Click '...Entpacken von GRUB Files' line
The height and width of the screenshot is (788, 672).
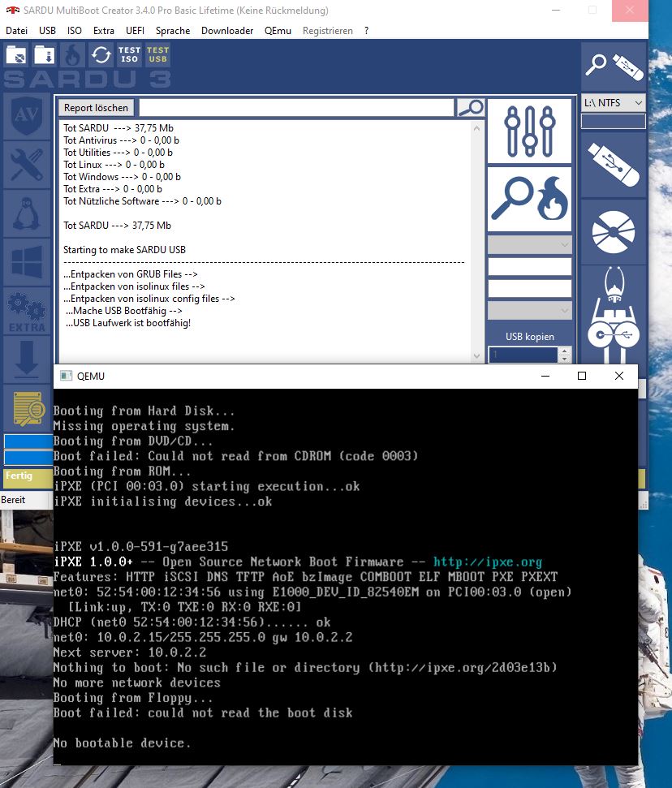click(131, 273)
